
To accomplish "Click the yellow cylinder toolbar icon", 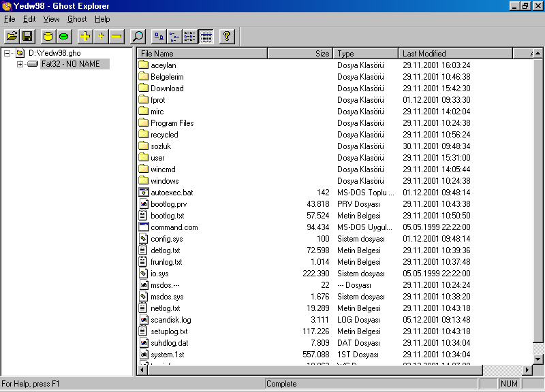I will 48,37.
